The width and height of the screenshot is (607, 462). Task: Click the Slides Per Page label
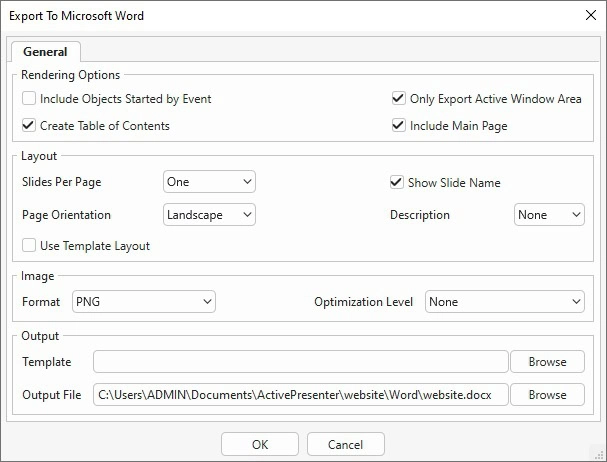[x=62, y=182]
